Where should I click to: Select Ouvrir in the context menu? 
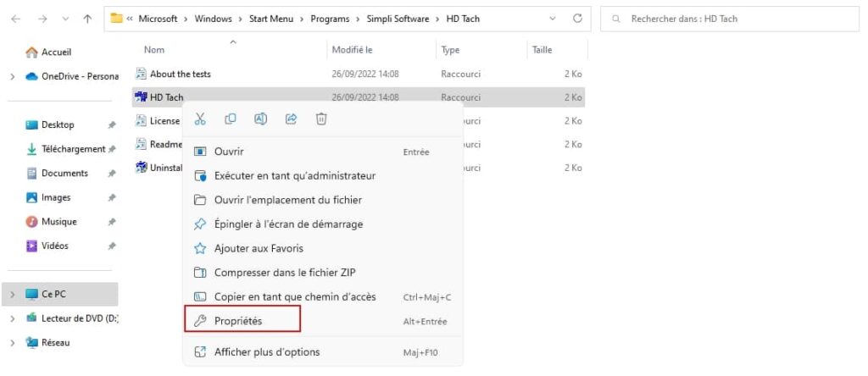click(323, 152)
